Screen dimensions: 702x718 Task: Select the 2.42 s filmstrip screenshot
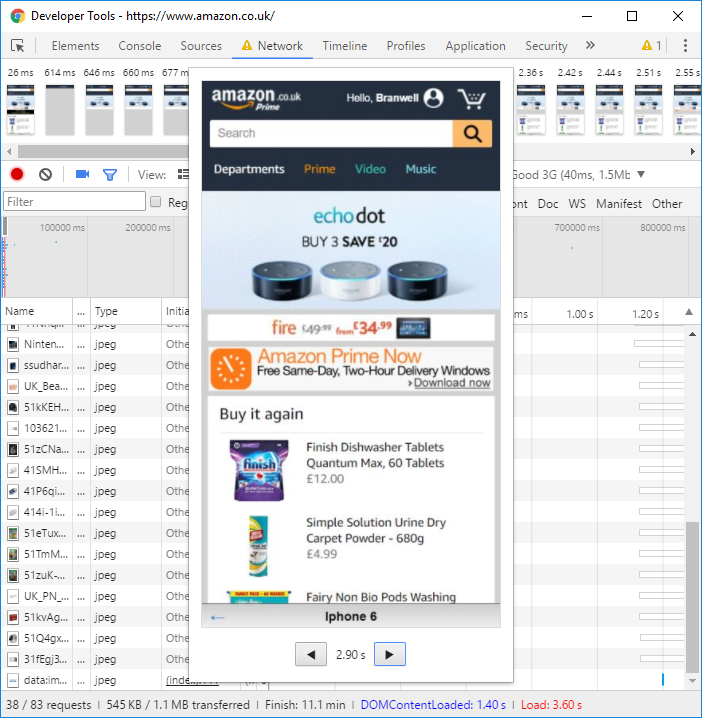click(x=570, y=110)
